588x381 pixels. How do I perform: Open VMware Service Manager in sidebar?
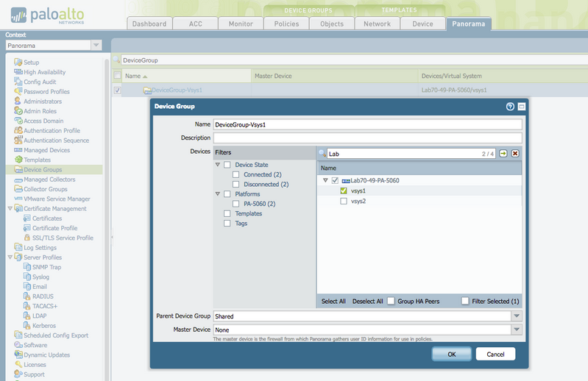point(57,199)
